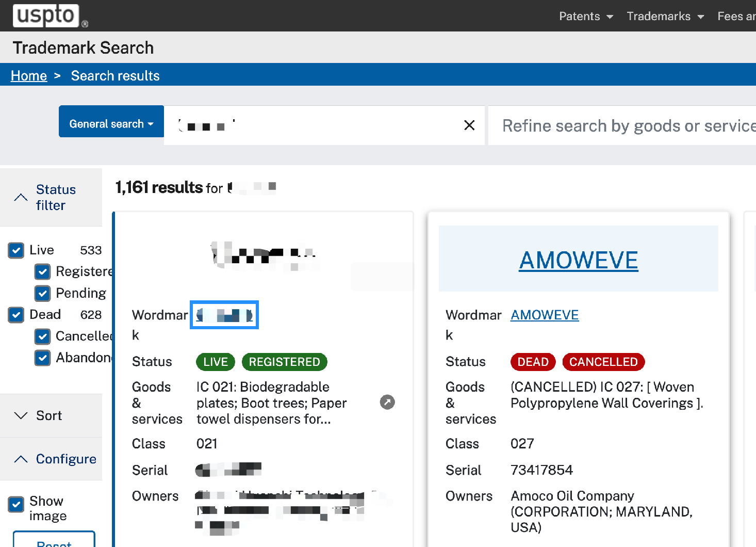Open the Fees menu
Viewport: 756px width, 547px height.
point(736,16)
